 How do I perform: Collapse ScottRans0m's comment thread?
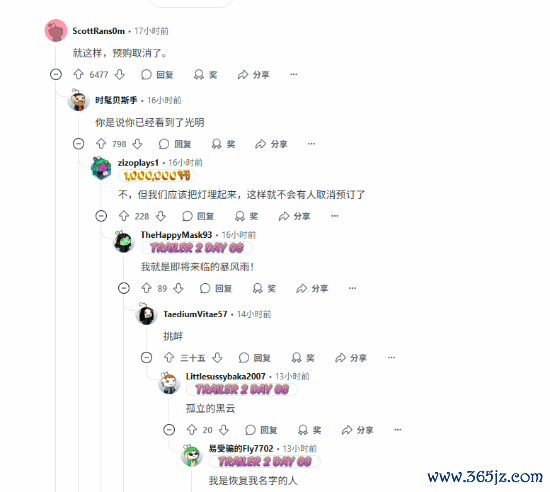pos(56,74)
